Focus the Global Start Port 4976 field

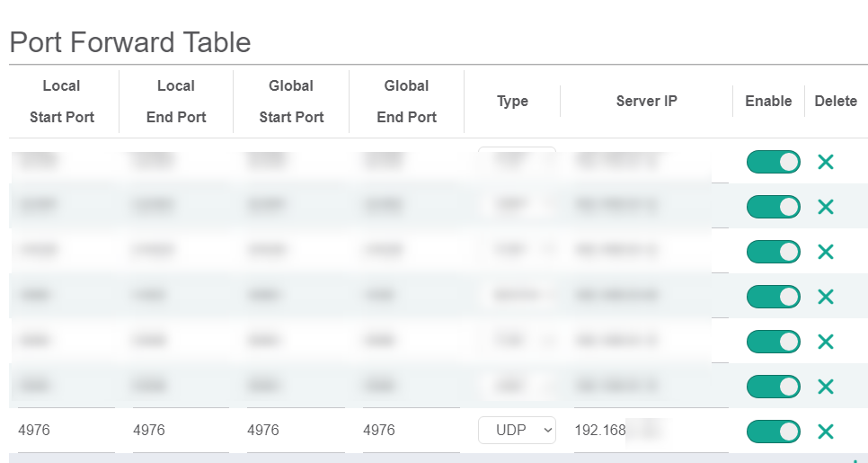(290, 431)
